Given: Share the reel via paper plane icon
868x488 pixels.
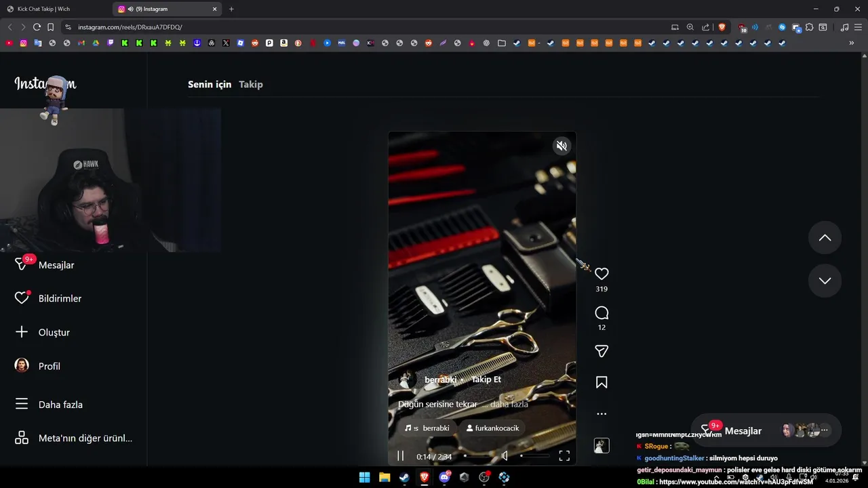Looking at the screenshot, I should click(601, 351).
